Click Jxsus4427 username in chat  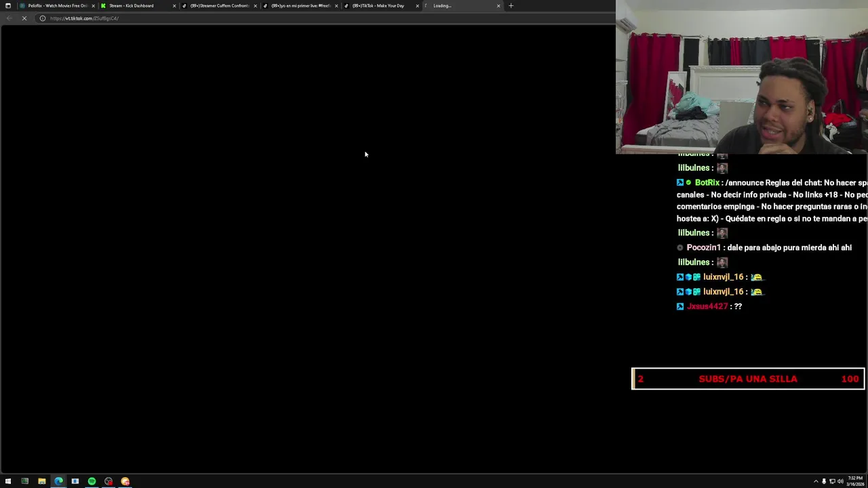707,306
